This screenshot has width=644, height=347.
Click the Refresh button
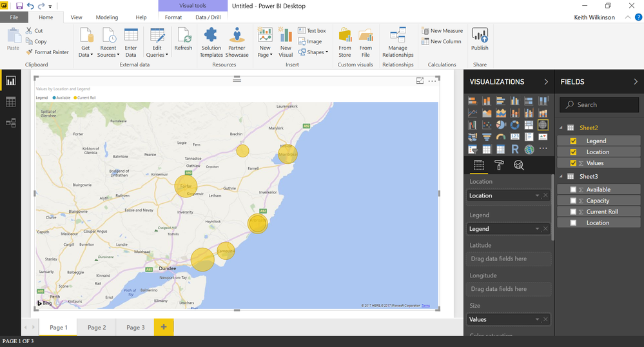pyautogui.click(x=183, y=39)
